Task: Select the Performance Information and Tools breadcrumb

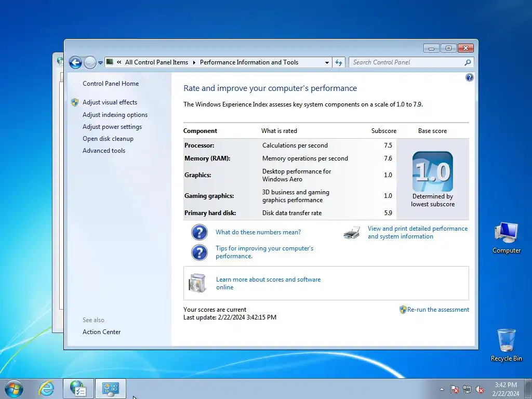Action: (x=249, y=62)
